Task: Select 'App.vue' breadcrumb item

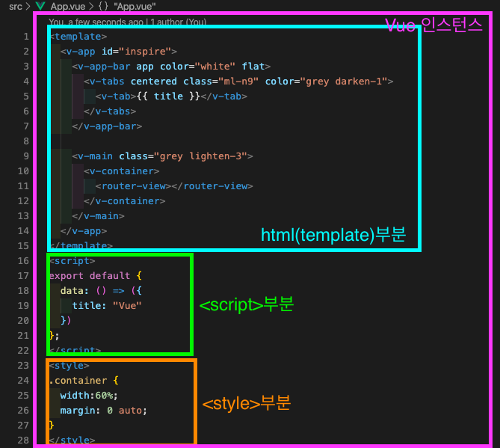Action: 67,7
